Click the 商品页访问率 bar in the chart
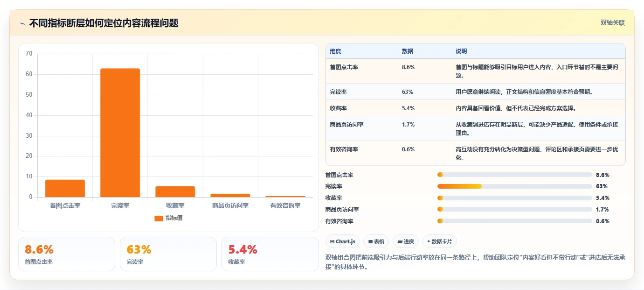This screenshot has width=644, height=290. click(x=230, y=195)
